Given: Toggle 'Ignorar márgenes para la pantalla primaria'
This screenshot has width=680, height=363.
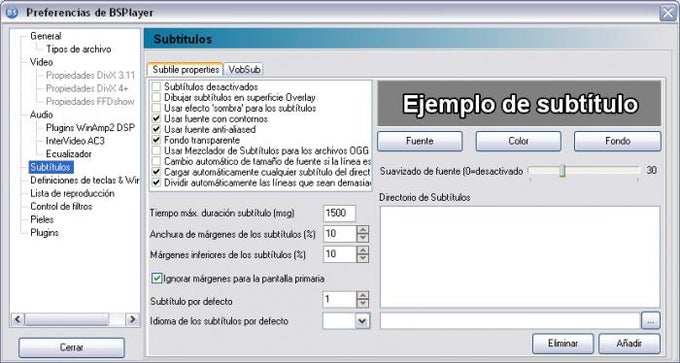Looking at the screenshot, I should 157,278.
